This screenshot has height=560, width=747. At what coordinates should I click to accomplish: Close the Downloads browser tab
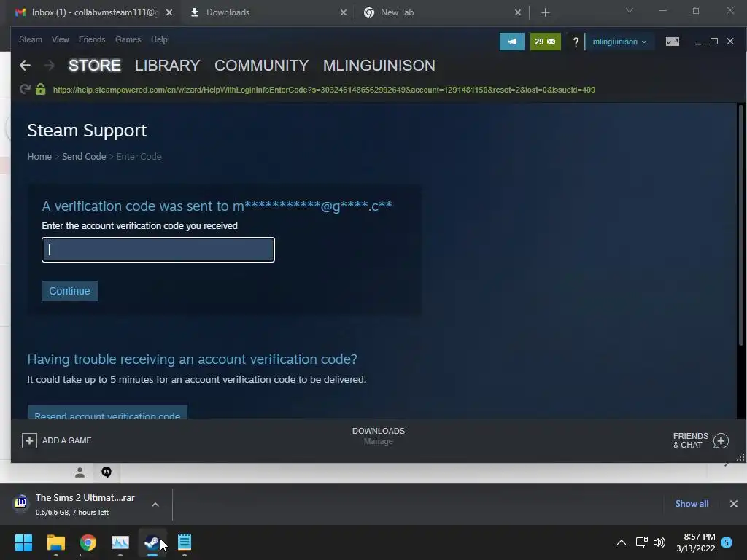[344, 12]
